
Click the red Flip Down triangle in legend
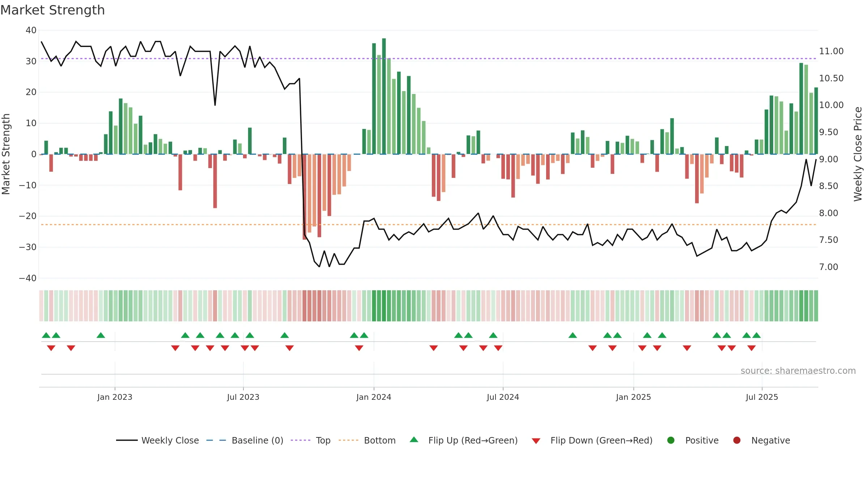(x=536, y=441)
